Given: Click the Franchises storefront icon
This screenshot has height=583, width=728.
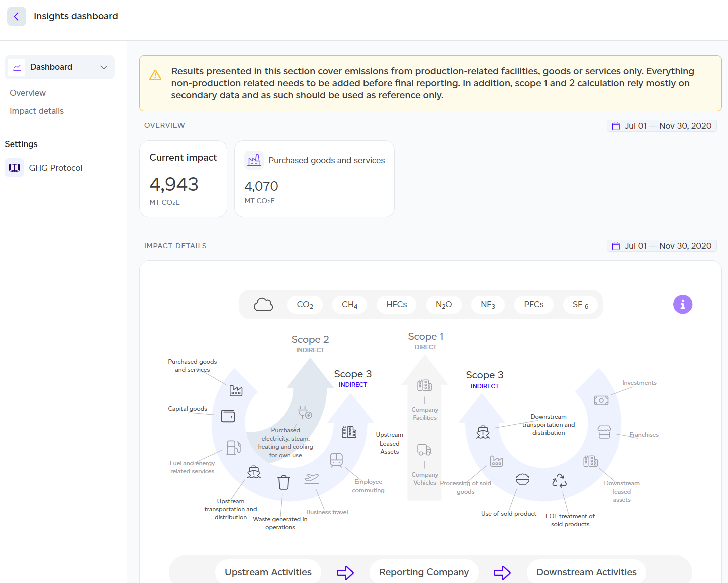Looking at the screenshot, I should pyautogui.click(x=604, y=432).
